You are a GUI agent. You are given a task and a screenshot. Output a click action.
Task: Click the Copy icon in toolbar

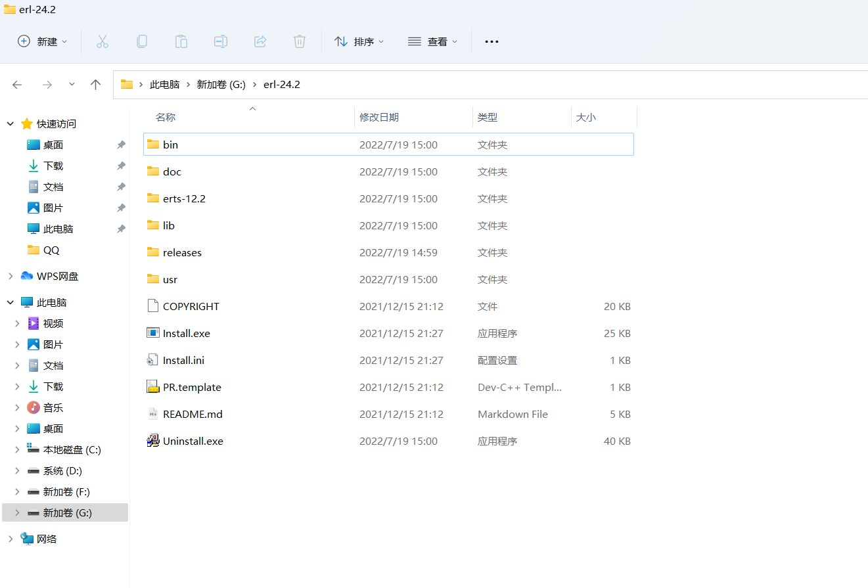pyautogui.click(x=142, y=41)
